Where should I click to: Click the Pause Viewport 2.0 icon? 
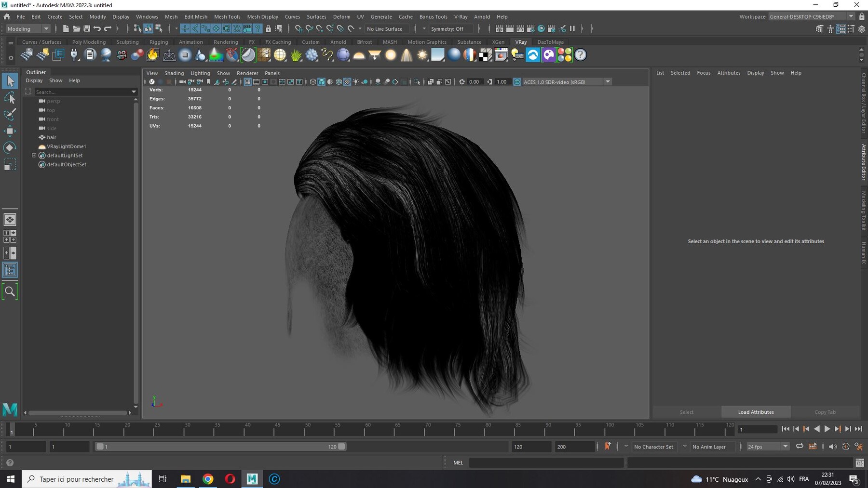572,29
